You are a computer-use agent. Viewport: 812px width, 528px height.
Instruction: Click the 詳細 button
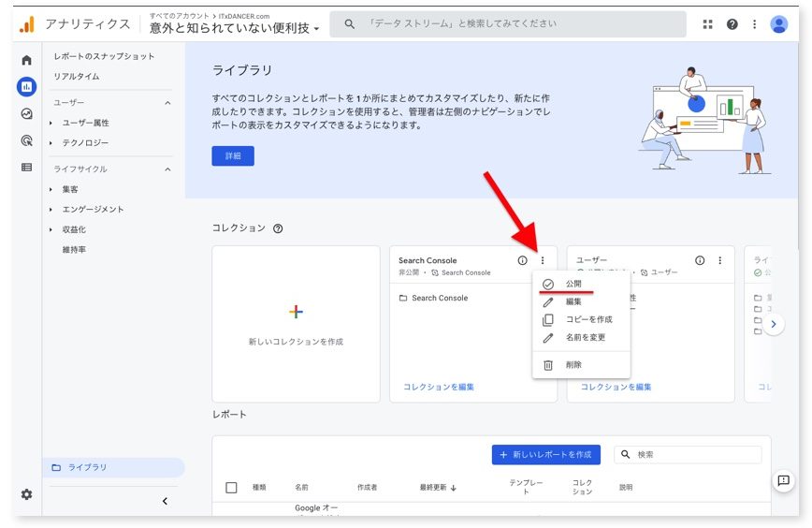pos(233,155)
